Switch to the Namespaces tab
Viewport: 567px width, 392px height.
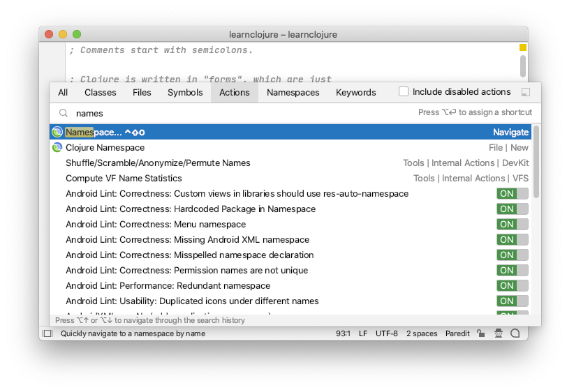coord(293,93)
